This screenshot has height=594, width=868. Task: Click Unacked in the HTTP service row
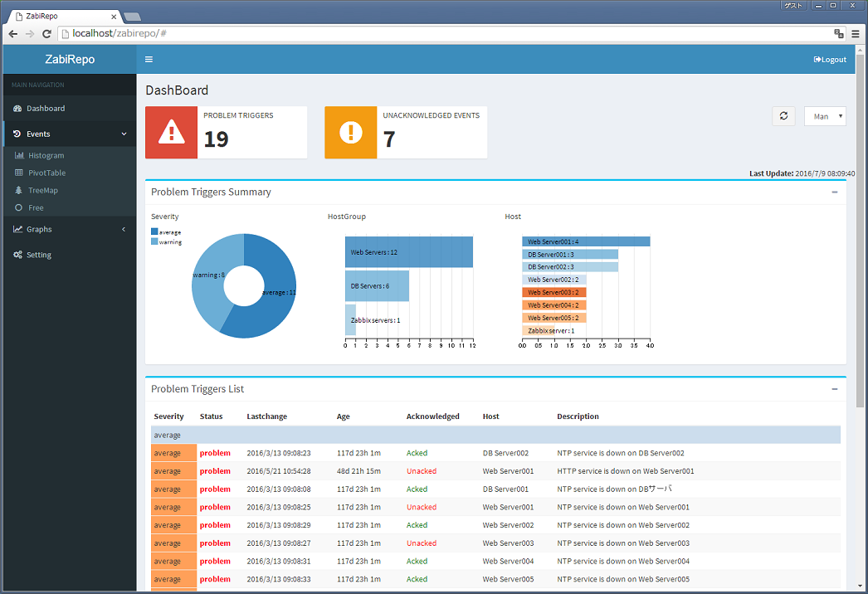[422, 471]
